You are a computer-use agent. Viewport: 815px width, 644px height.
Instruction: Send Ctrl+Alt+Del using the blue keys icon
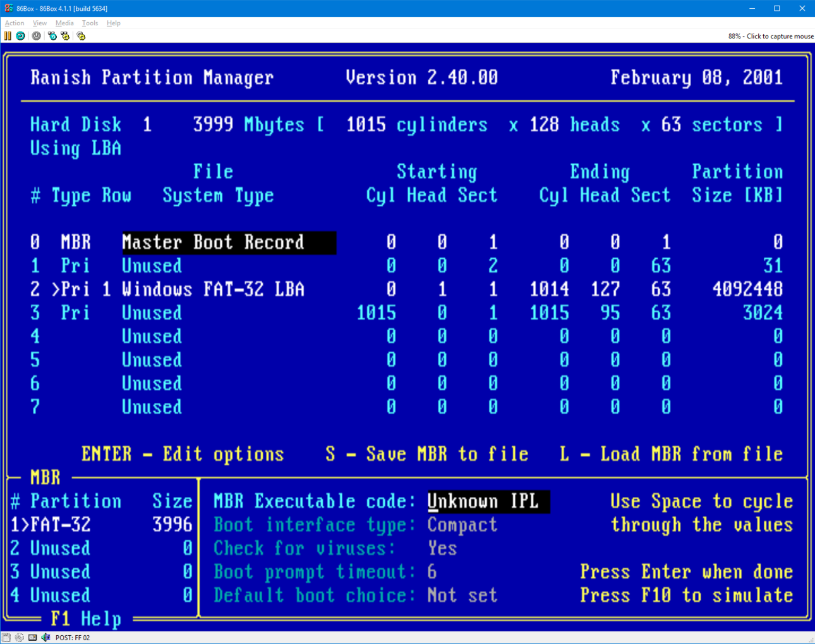tap(52, 36)
